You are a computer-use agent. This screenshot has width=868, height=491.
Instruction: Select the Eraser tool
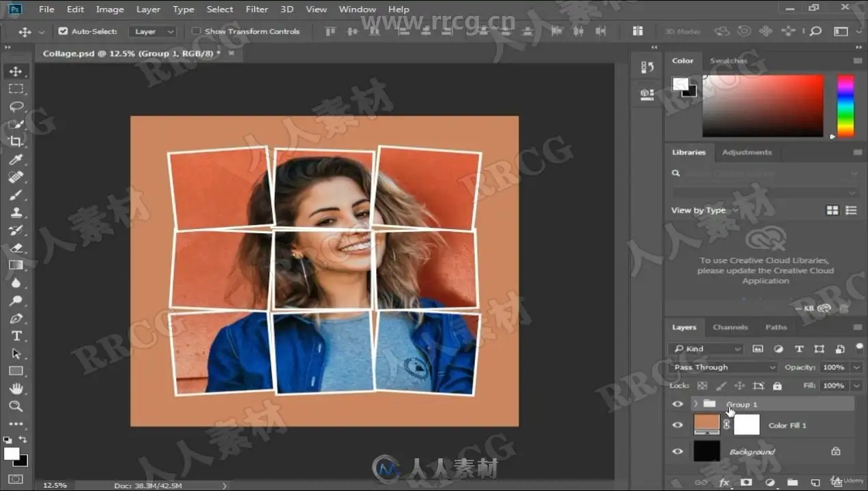(16, 248)
